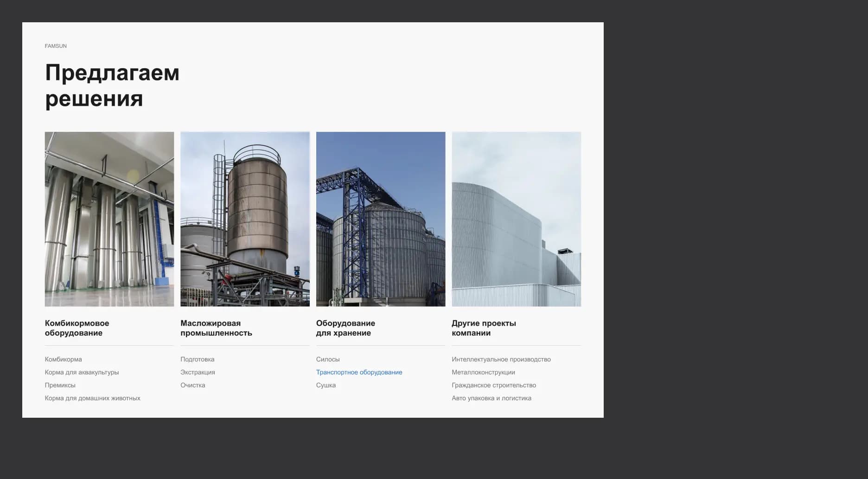
Task: Open the white building photo for other projects
Action: [x=517, y=219]
